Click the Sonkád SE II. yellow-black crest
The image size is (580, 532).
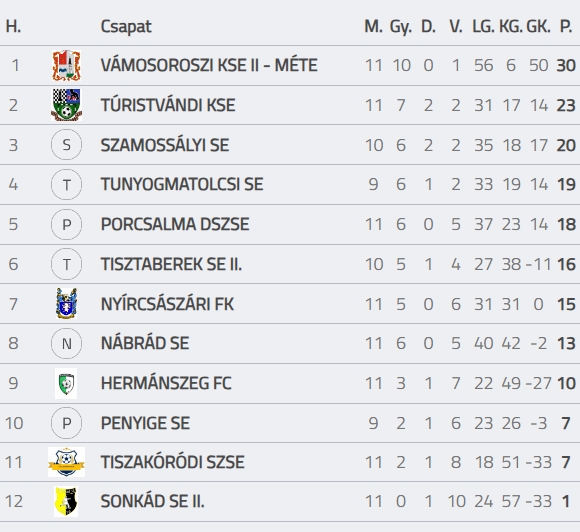66,502
